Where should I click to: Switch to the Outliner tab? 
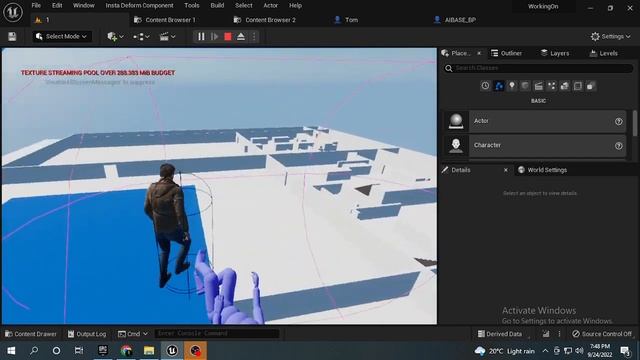pyautogui.click(x=507, y=53)
